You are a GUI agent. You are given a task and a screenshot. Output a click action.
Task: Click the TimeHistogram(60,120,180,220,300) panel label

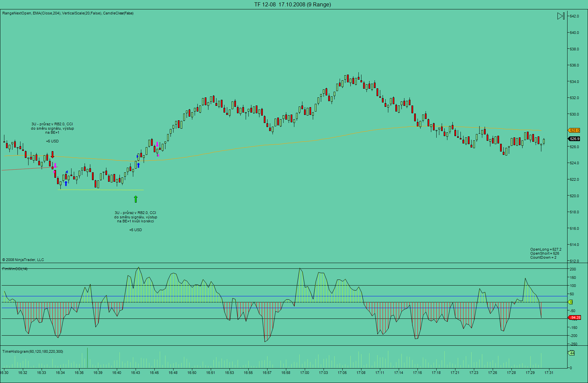tap(33, 351)
